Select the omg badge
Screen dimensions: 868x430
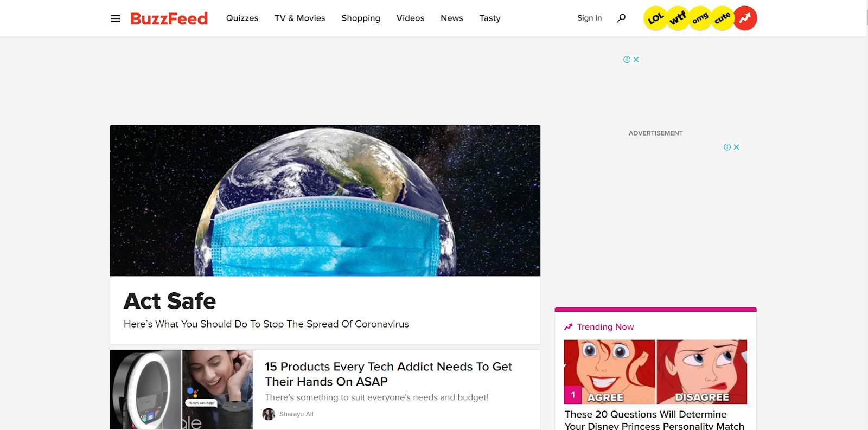pyautogui.click(x=700, y=18)
